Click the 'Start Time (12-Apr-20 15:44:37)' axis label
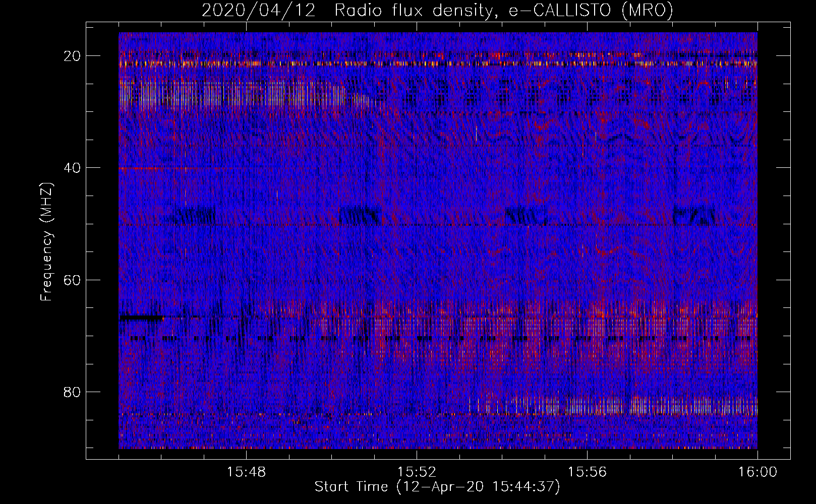 click(x=437, y=487)
